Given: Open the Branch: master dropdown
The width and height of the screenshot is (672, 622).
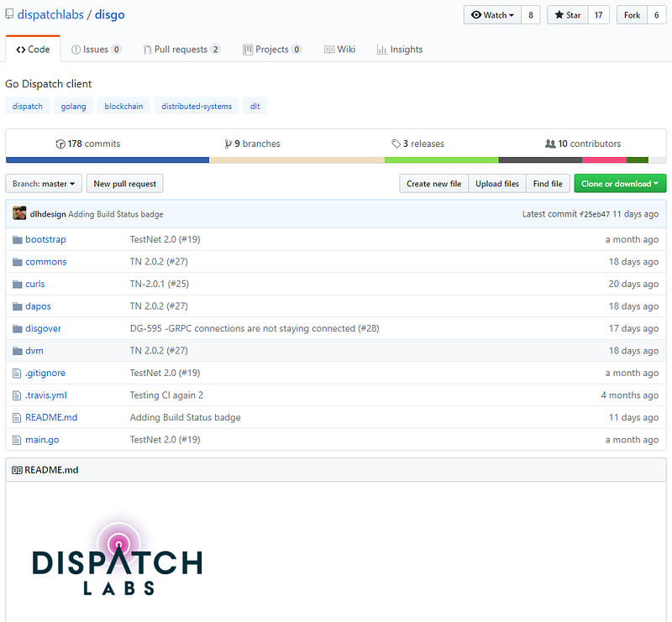Looking at the screenshot, I should (44, 183).
